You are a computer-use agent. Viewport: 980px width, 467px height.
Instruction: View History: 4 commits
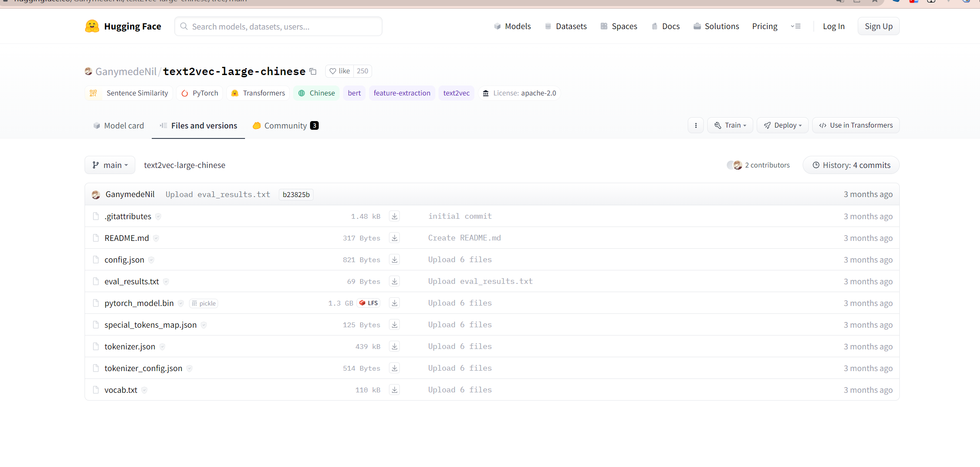(x=851, y=165)
